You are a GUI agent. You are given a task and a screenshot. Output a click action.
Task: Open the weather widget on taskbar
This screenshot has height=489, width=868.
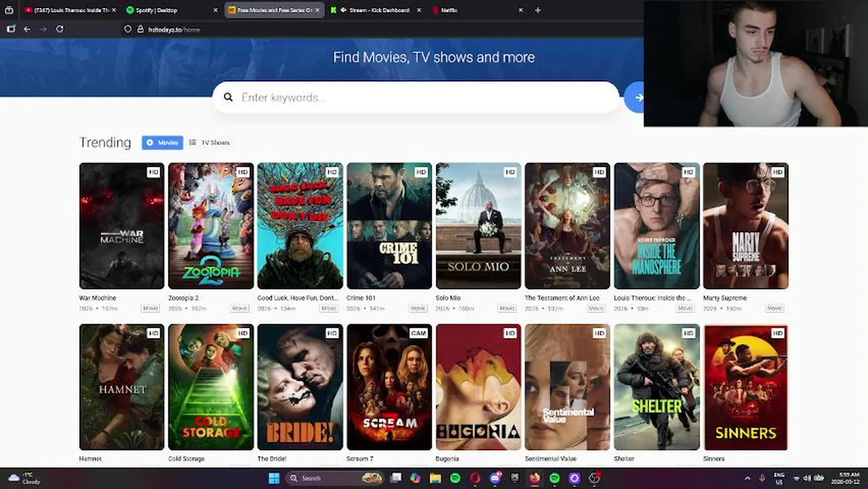coord(23,478)
